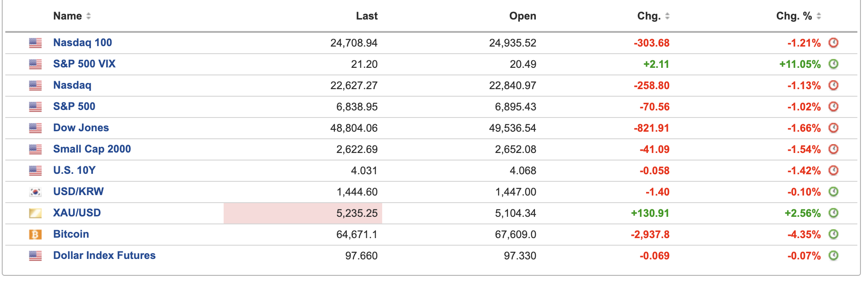Click the Last column header
The width and height of the screenshot is (868, 282).
[367, 16]
